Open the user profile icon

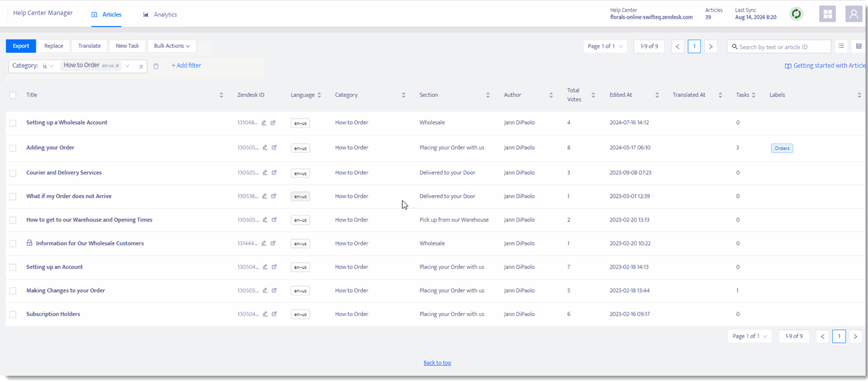coord(854,14)
